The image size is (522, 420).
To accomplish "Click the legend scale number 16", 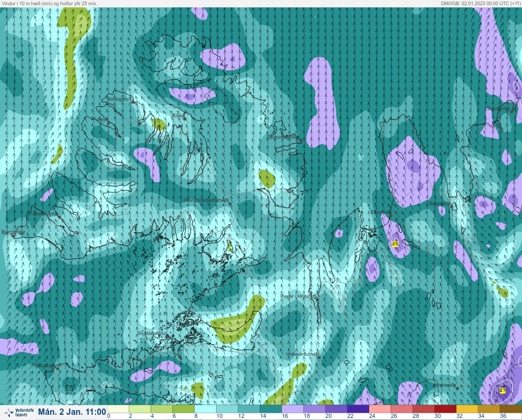I will (x=284, y=416).
